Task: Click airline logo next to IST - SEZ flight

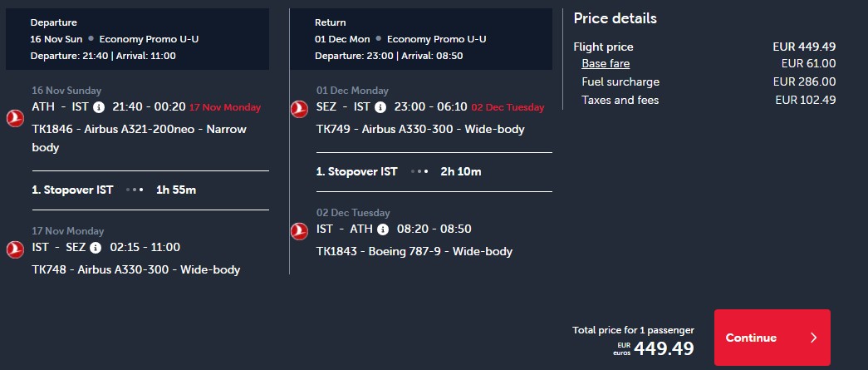Action: coord(15,249)
